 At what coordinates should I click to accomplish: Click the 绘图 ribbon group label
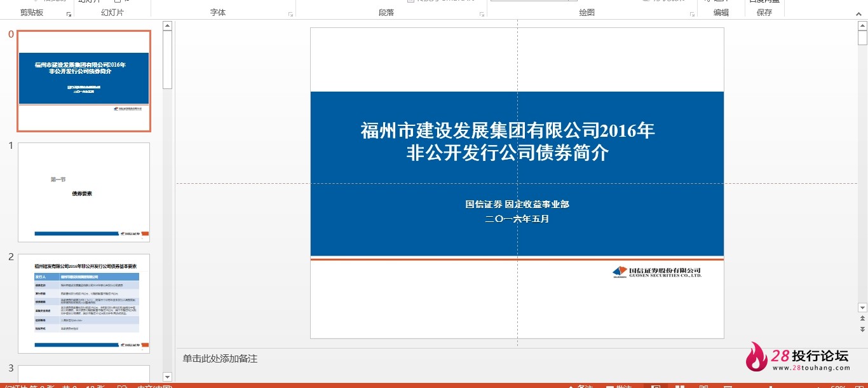pyautogui.click(x=587, y=13)
